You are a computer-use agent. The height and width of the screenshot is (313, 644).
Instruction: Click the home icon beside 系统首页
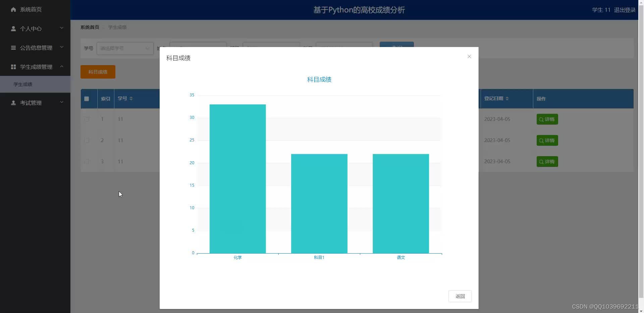click(x=13, y=9)
